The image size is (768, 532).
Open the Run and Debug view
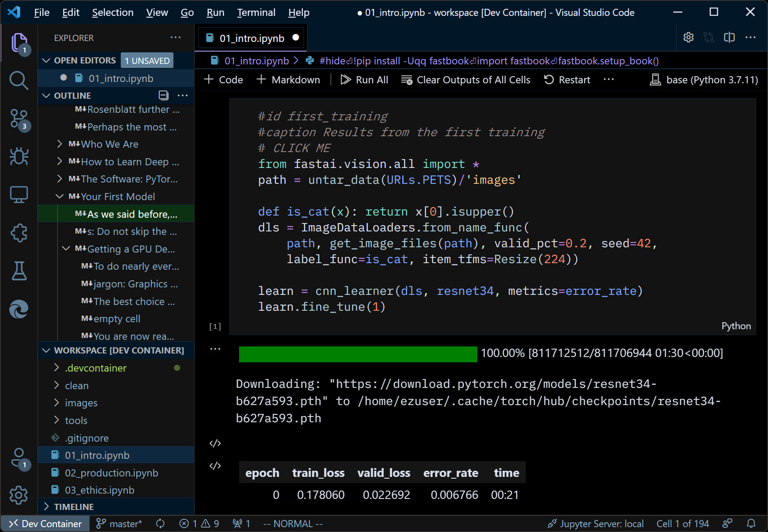click(x=19, y=156)
